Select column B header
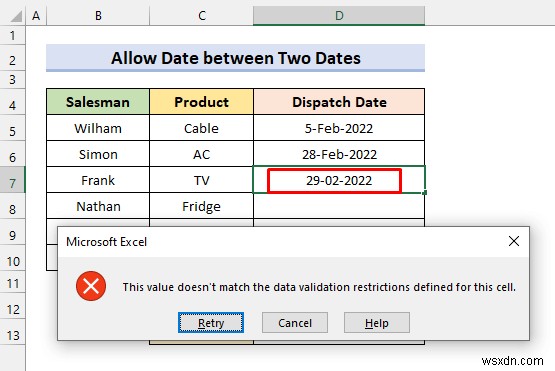This screenshot has width=555, height=371. pyautogui.click(x=98, y=16)
